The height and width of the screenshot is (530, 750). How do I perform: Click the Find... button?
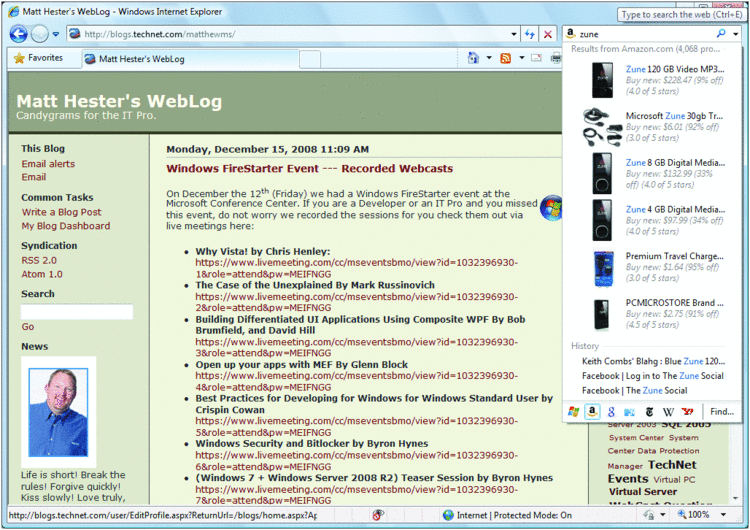[x=722, y=411]
